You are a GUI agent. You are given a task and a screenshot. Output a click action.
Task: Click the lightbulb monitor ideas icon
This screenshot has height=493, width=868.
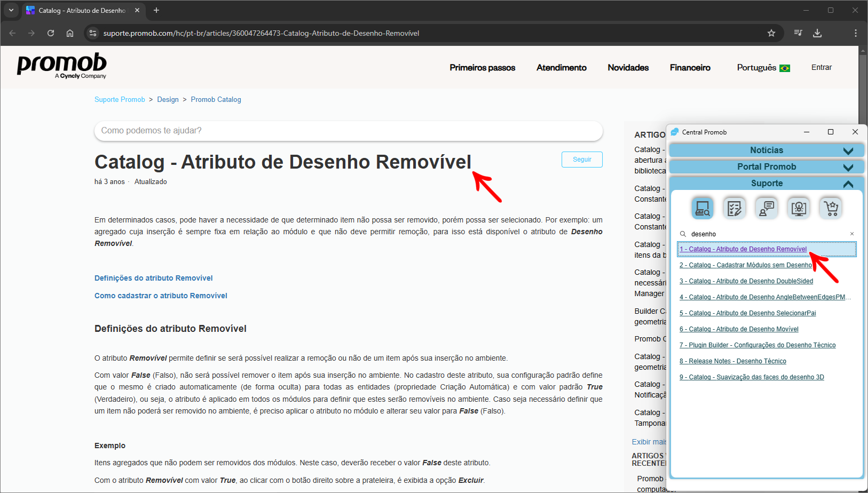pos(799,208)
